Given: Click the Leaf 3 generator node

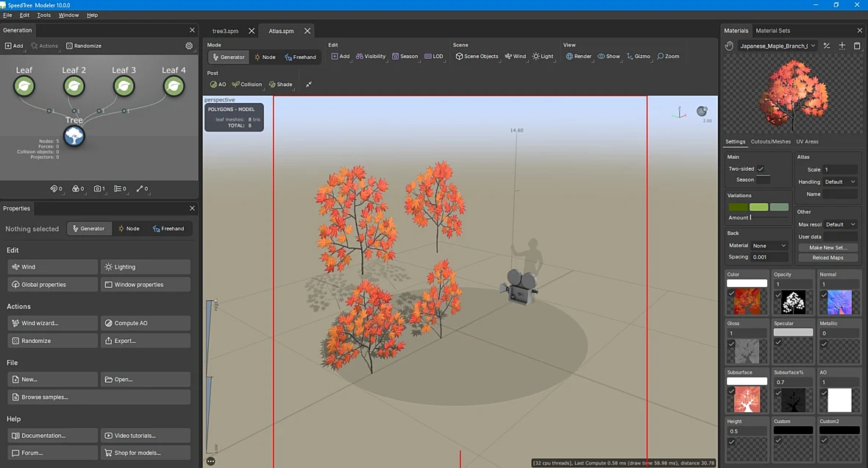Looking at the screenshot, I should coord(124,86).
